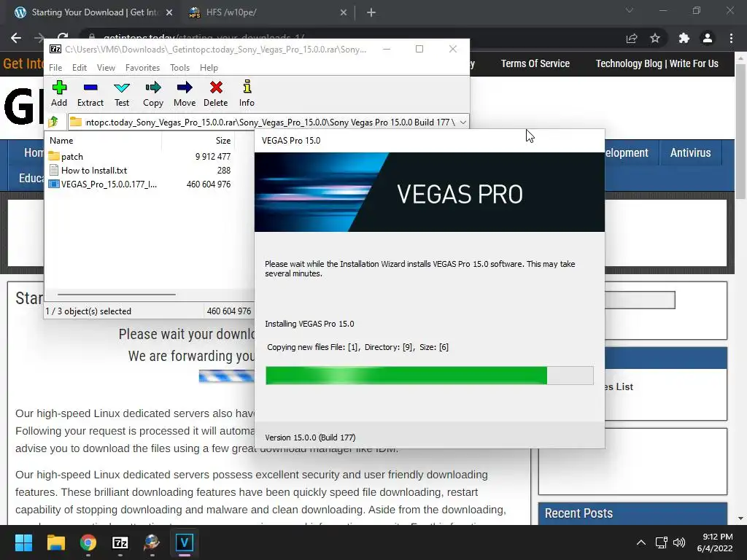Switch to the HFS /w10pe/ tab
This screenshot has height=560, width=747.
coord(231,12)
